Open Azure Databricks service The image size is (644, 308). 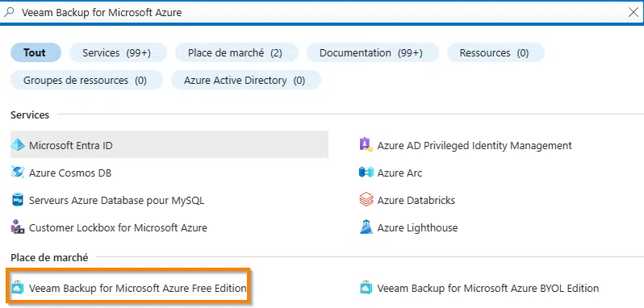(416, 201)
